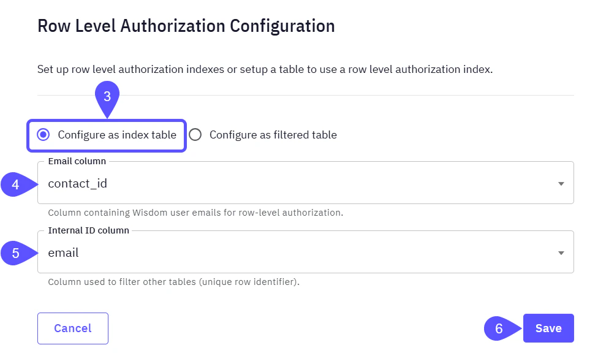
Task: Open the Email column dropdown
Action: tap(306, 183)
